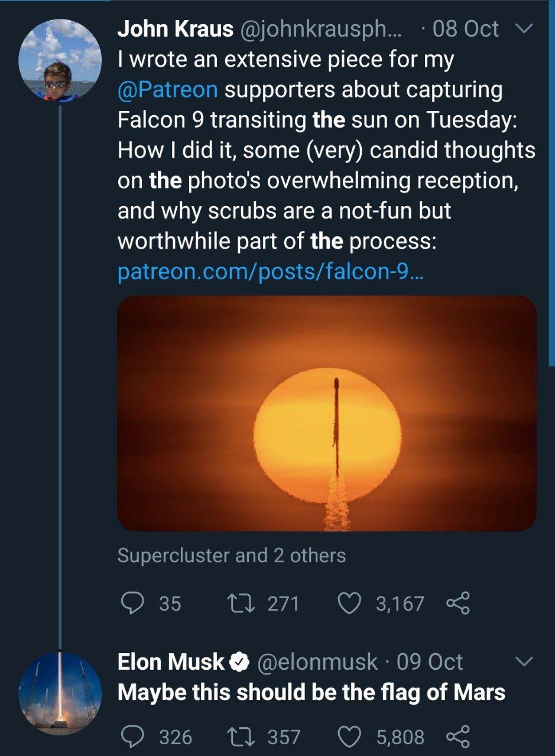This screenshot has width=555, height=756.
Task: Open John Kraus tweet options chevron
Action: [525, 28]
